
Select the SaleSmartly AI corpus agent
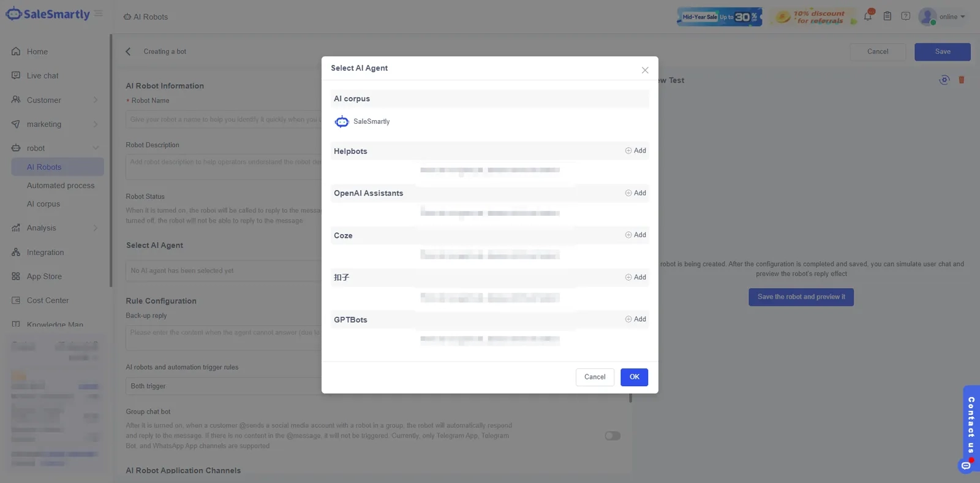click(x=362, y=121)
